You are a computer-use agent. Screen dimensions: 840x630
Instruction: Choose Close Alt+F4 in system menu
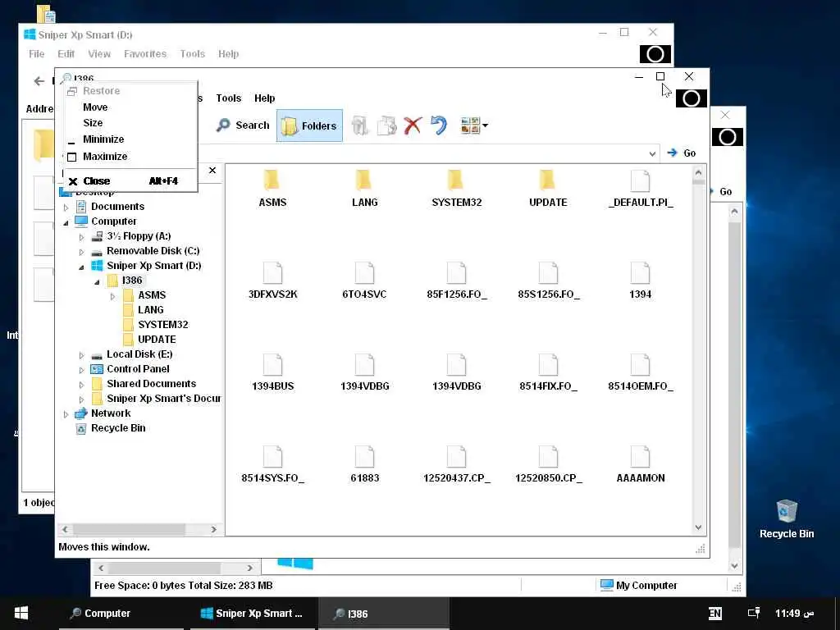[x=130, y=181]
